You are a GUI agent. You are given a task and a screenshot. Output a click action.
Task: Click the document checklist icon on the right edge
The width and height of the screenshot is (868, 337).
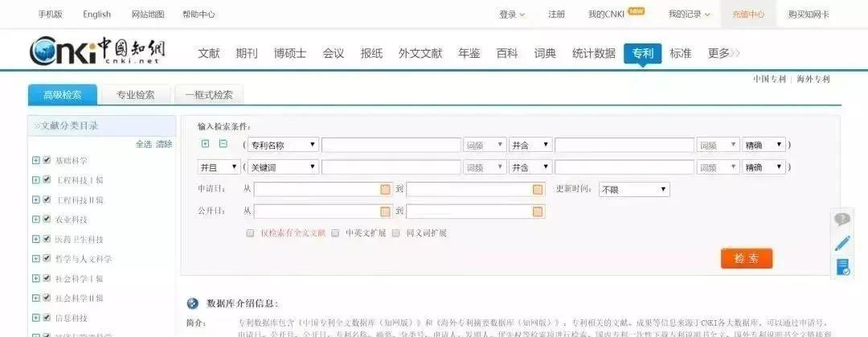click(x=842, y=267)
